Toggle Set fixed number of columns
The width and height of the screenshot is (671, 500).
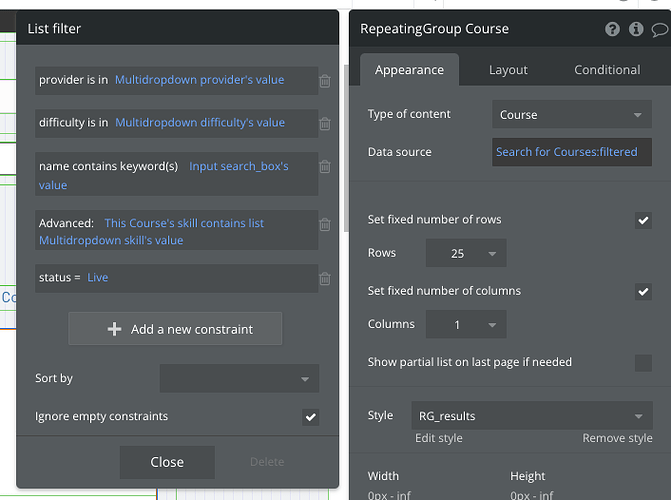click(643, 292)
